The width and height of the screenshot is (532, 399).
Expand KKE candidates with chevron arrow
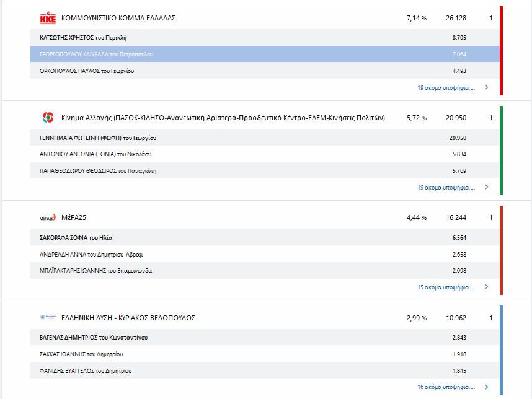[487, 87]
